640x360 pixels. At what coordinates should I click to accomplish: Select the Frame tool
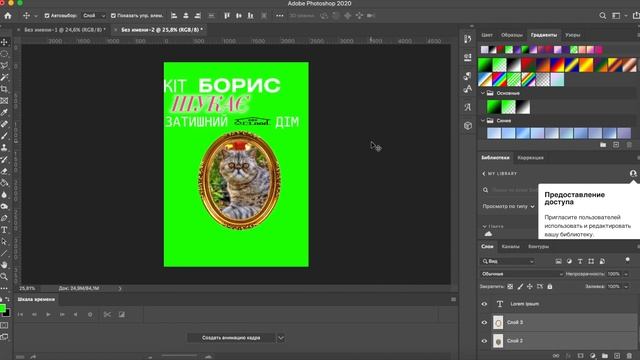(4, 100)
